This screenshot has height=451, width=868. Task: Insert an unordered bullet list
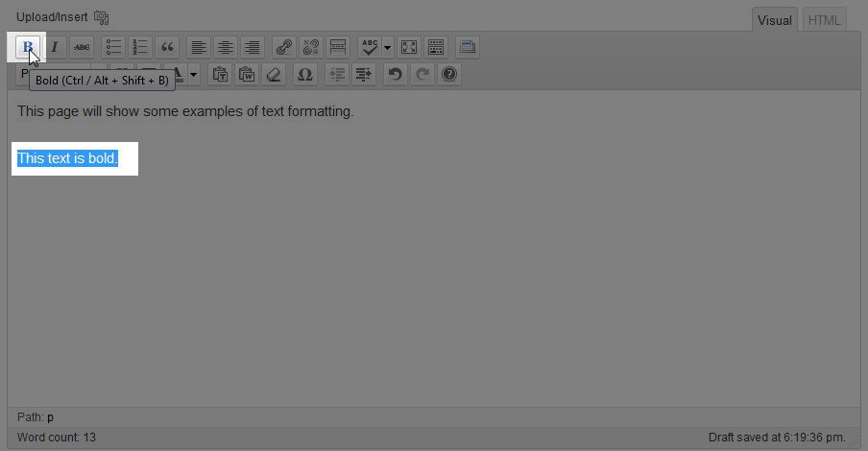click(x=113, y=47)
